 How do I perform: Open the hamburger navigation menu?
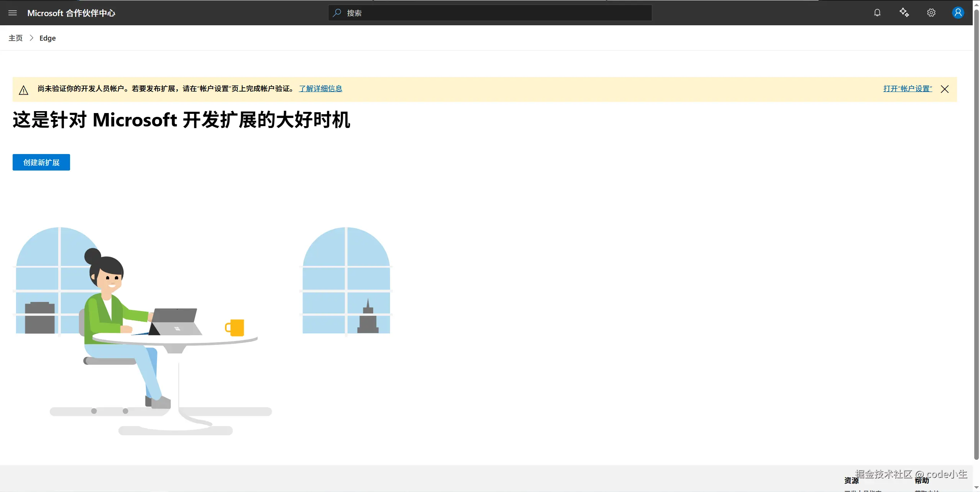[13, 13]
